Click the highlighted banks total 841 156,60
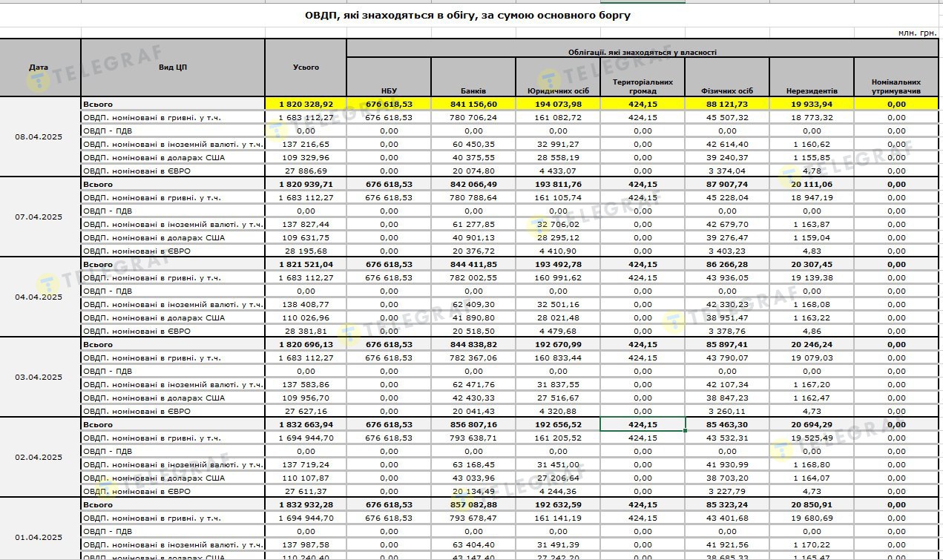 coord(473,104)
